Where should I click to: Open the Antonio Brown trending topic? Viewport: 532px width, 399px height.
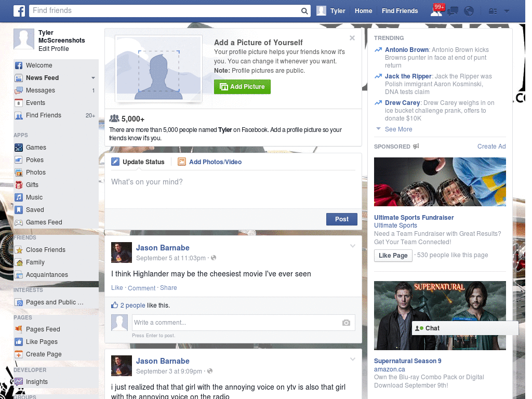pos(406,50)
